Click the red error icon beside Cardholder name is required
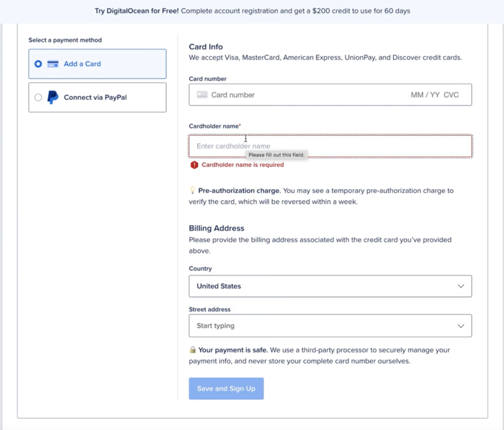Image resolution: width=504 pixels, height=430 pixels. pos(194,165)
